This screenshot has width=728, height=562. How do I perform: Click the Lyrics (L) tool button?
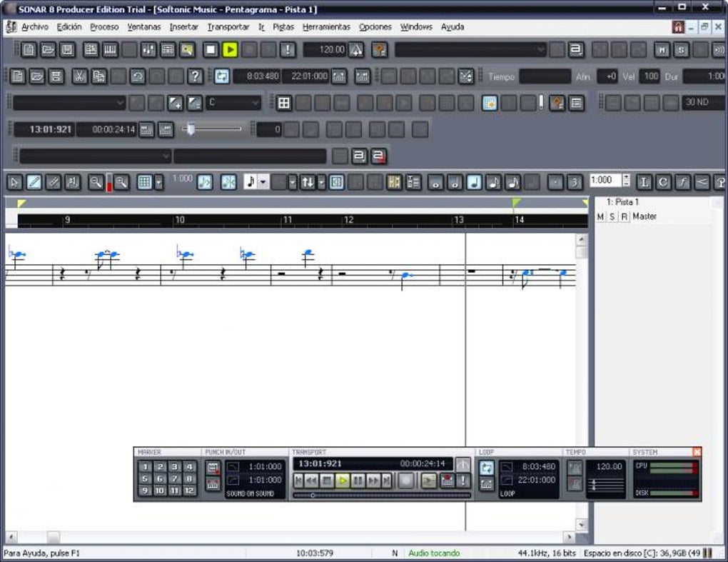644,182
